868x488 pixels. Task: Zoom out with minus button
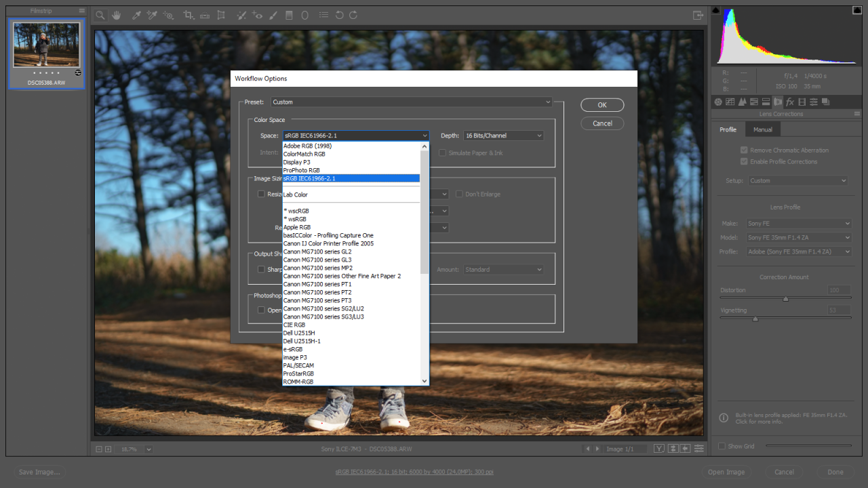[x=99, y=449]
